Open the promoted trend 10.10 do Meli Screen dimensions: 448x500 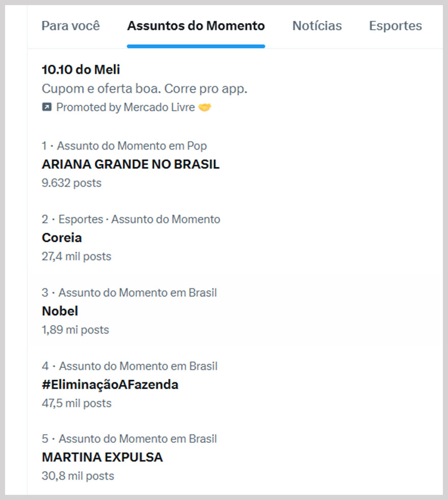[81, 69]
